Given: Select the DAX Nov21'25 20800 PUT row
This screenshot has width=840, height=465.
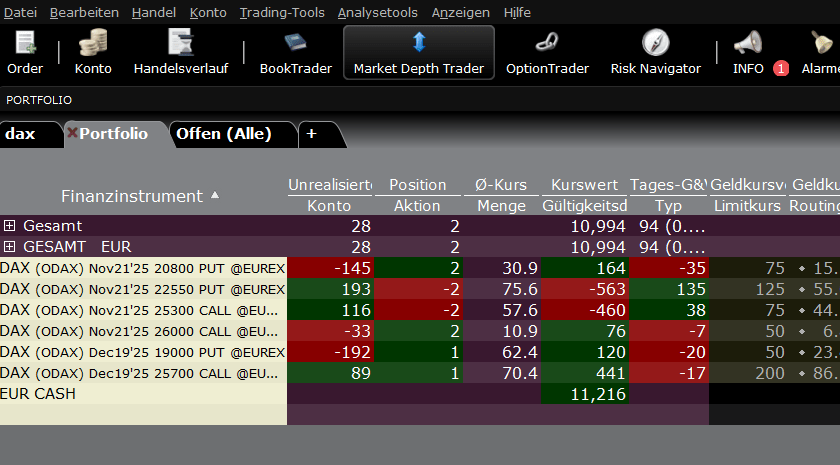Looking at the screenshot, I should pos(142,268).
